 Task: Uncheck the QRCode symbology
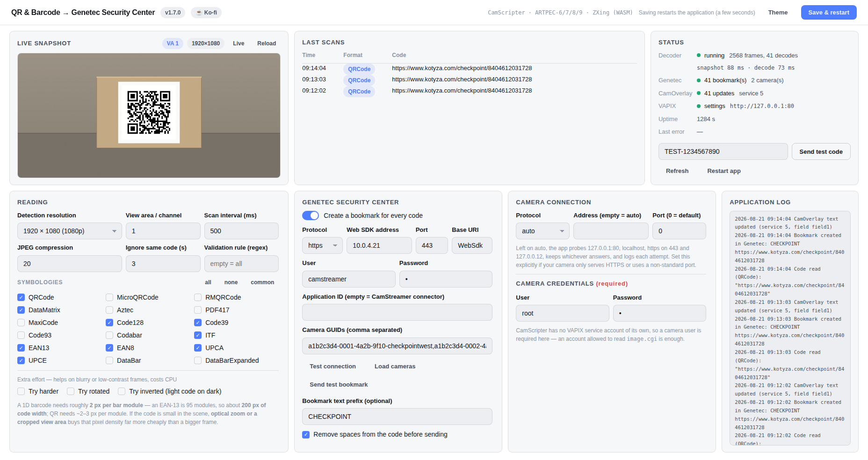click(x=21, y=297)
